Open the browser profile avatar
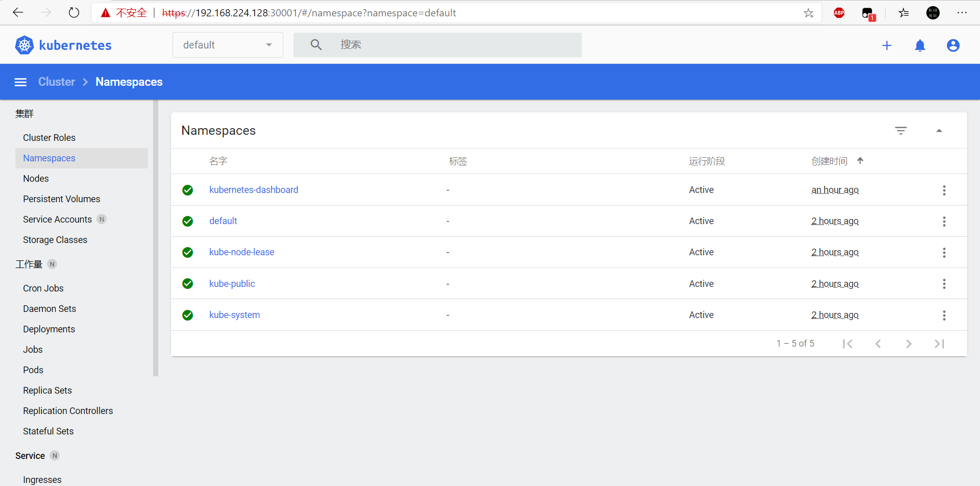 tap(933, 13)
